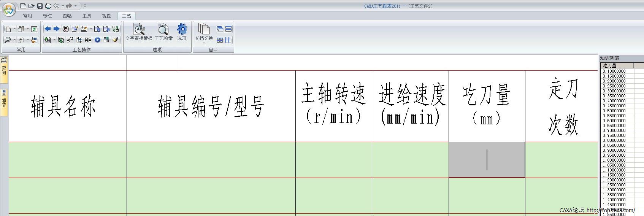Save the file with the floppy disk icon
644x216 pixels.
click(40, 6)
